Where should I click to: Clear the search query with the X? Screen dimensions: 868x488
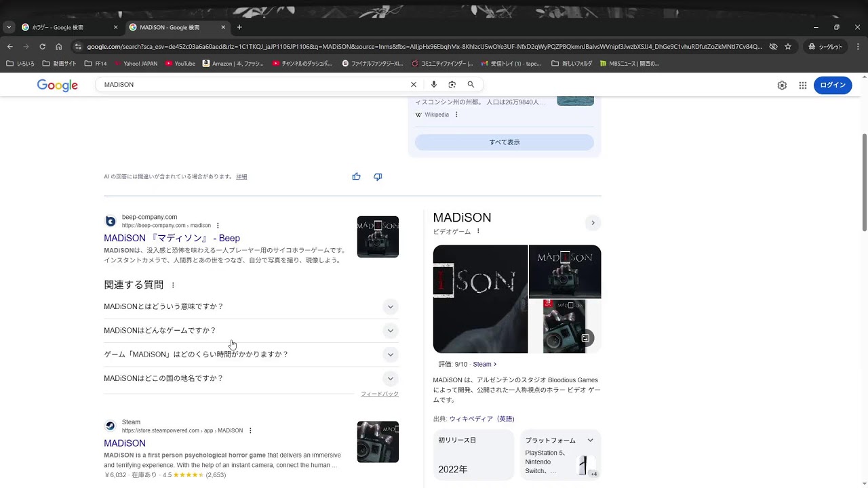tap(414, 85)
